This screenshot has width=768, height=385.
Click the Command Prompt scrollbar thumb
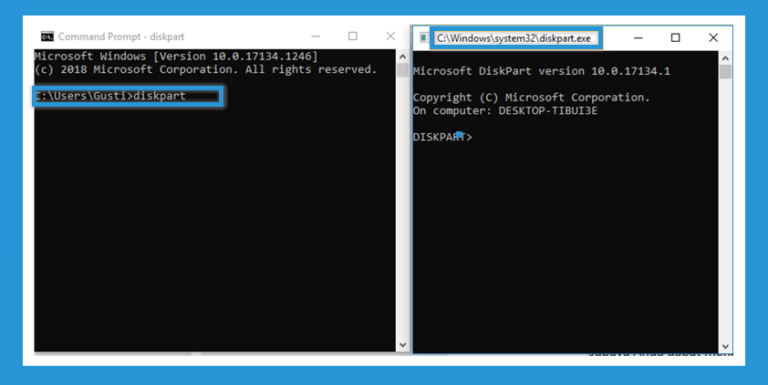(x=403, y=71)
